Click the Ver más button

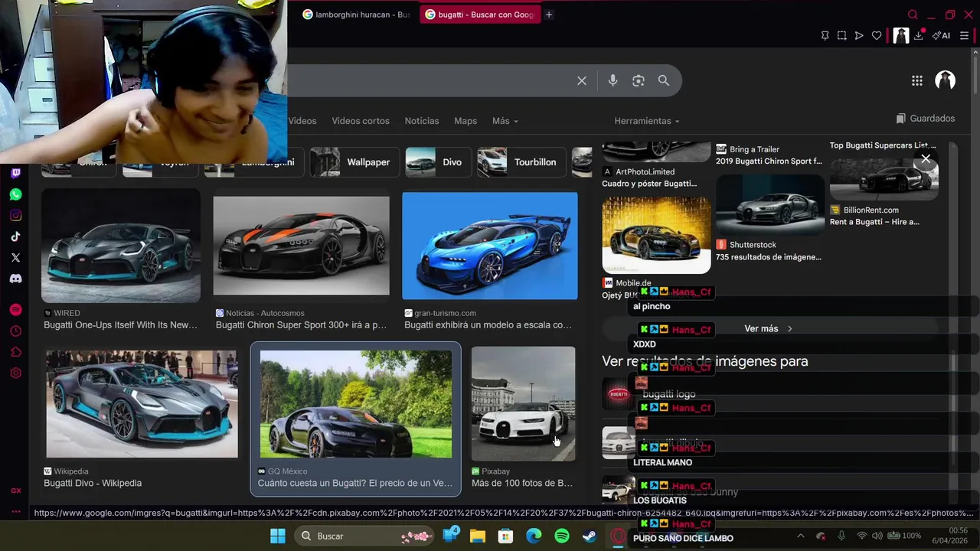(x=769, y=328)
